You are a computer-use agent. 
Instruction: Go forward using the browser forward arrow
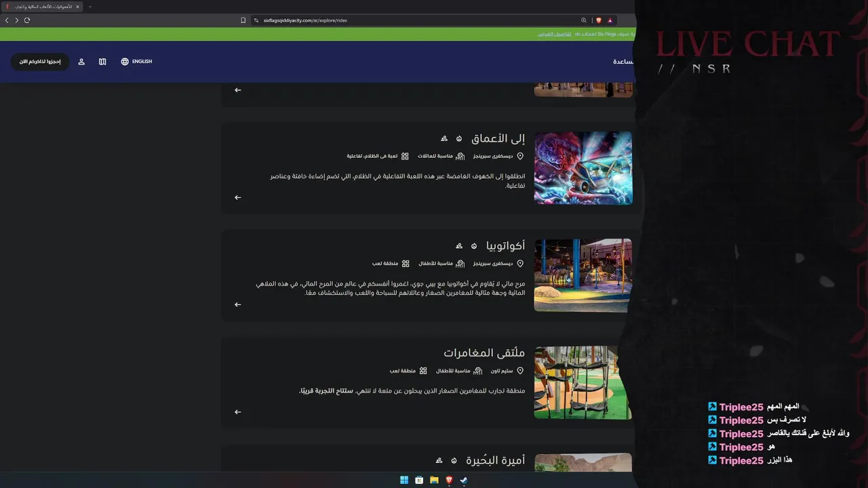pos(17,20)
